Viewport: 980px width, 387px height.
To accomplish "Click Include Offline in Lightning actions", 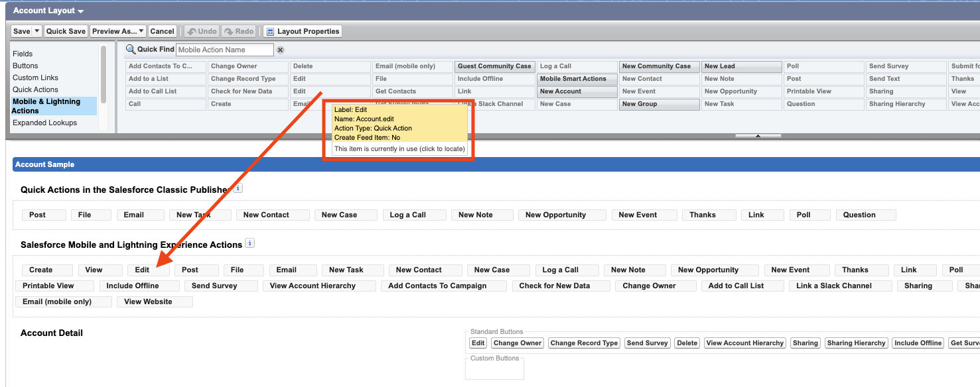I will (139, 286).
